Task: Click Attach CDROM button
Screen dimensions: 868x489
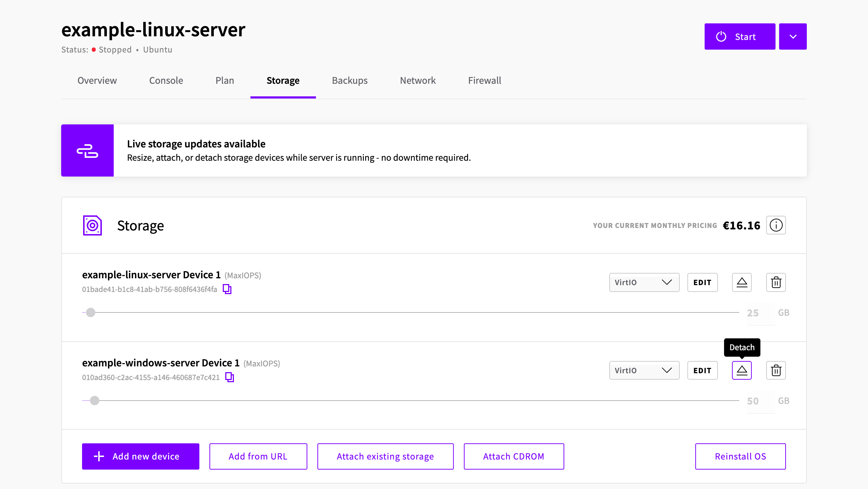Action: [514, 456]
